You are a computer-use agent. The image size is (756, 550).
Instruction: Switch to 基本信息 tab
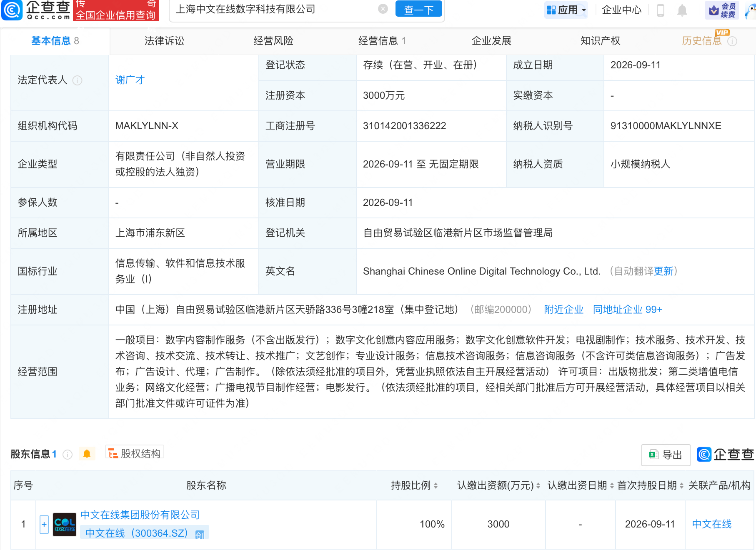click(55, 41)
